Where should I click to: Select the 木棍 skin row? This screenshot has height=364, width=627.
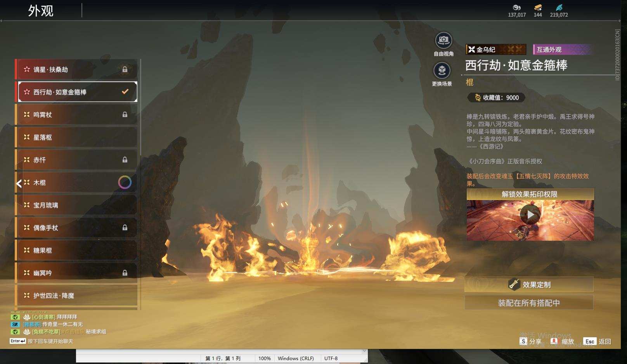tap(76, 182)
